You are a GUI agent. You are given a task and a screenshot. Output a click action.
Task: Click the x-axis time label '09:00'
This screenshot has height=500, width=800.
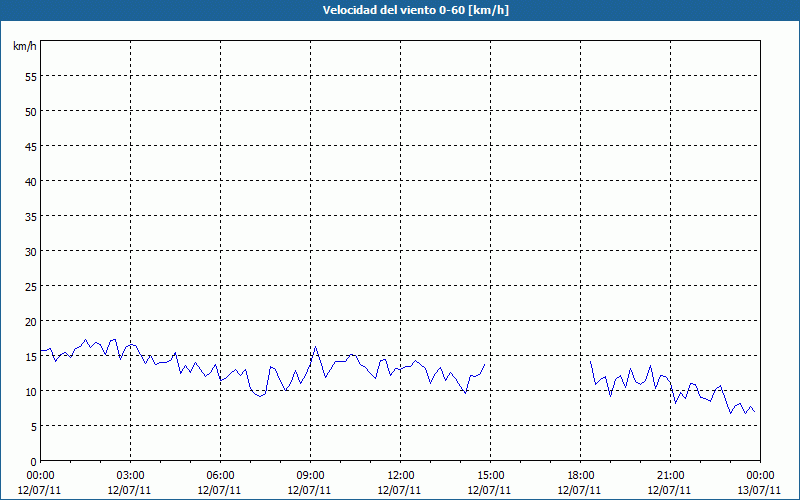tap(310, 476)
